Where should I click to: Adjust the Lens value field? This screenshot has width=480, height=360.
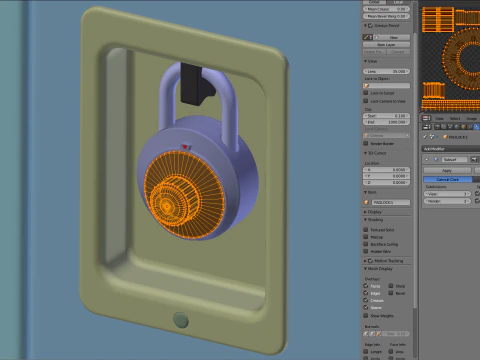pyautogui.click(x=386, y=71)
